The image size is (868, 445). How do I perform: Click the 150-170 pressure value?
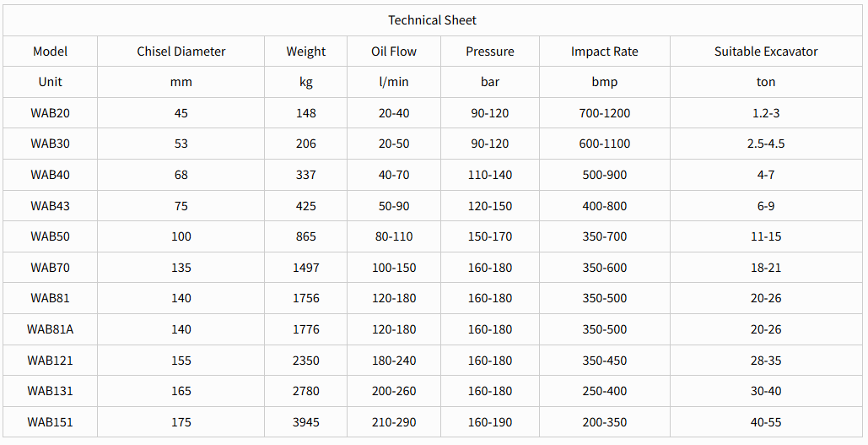tap(489, 236)
